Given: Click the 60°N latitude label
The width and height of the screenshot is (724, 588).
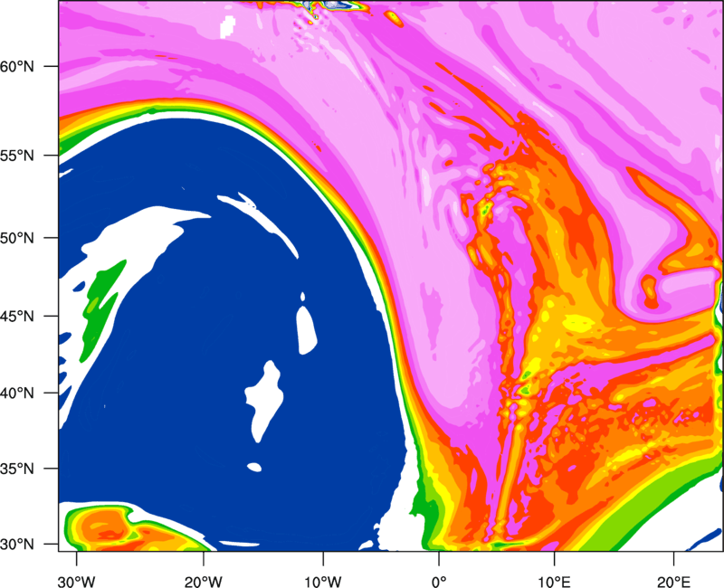Looking at the screenshot, I should coord(17,66).
